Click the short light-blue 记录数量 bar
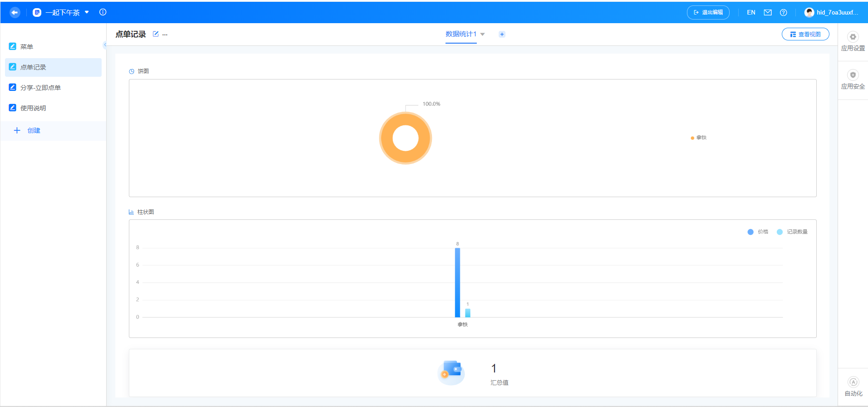Screen dimensions: 868x407 tap(468, 313)
